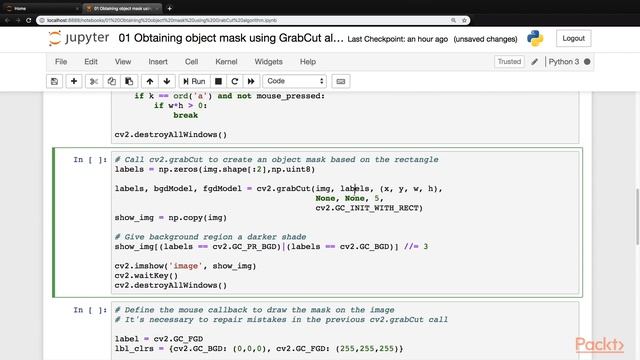Click the Python 3 kernel indicator circle

[587, 62]
